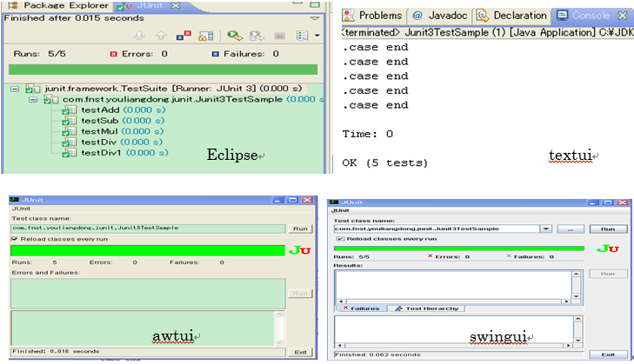Toggle 'Reload classes every run' checkbox in swingui
Viewport: 634px width, 364px height.
[x=340, y=239]
